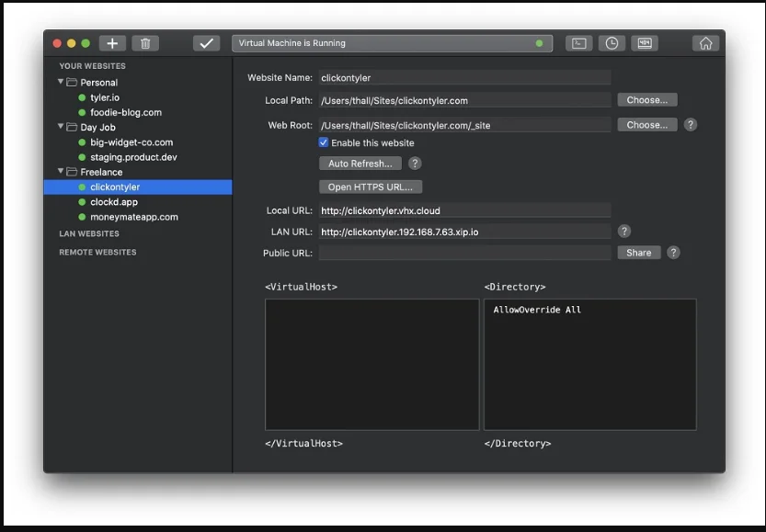Apply changes with the checkmark button
Screen dimensions: 766x532
click(206, 43)
